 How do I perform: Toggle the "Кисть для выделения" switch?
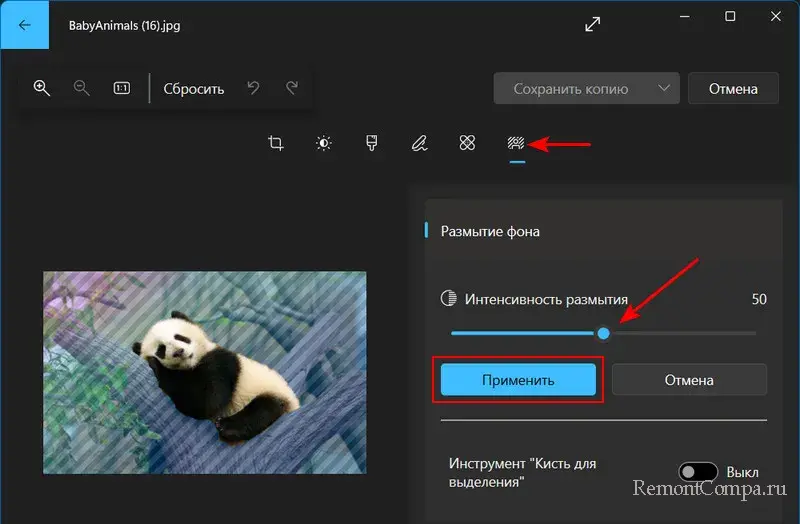tap(698, 472)
